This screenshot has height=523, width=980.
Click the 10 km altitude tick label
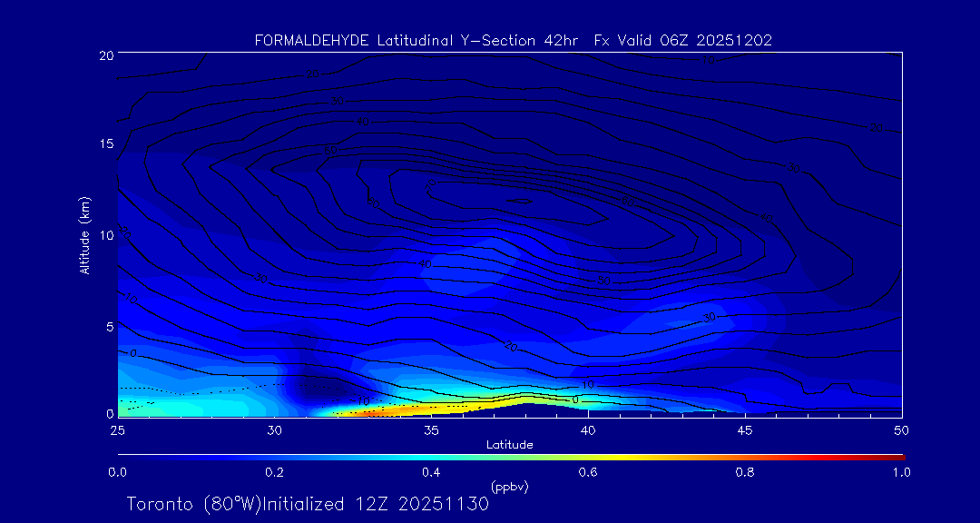(x=103, y=235)
